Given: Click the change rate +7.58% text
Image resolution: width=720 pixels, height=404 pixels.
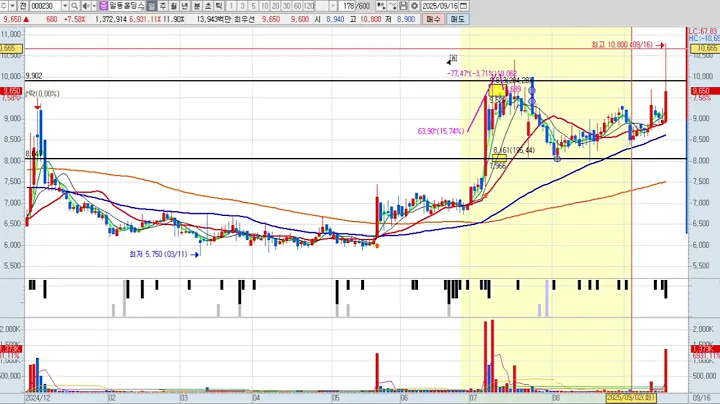Looking at the screenshot, I should (74, 19).
